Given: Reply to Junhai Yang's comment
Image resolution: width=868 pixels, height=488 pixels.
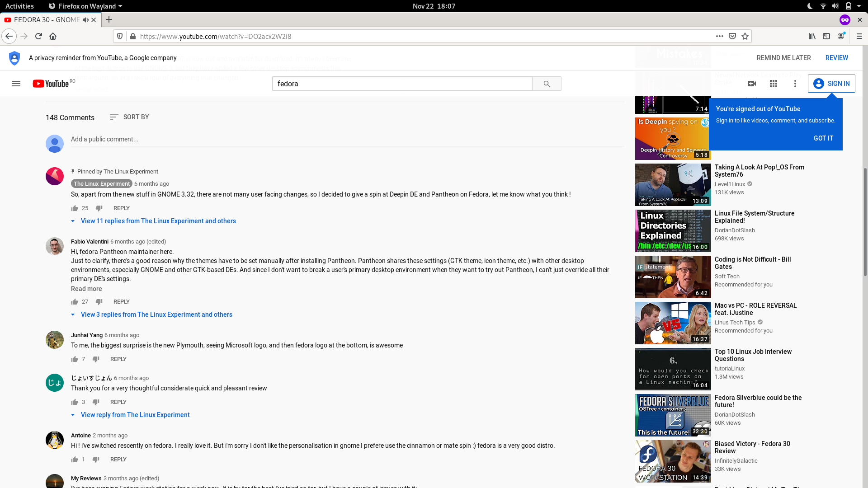Looking at the screenshot, I should (x=118, y=359).
